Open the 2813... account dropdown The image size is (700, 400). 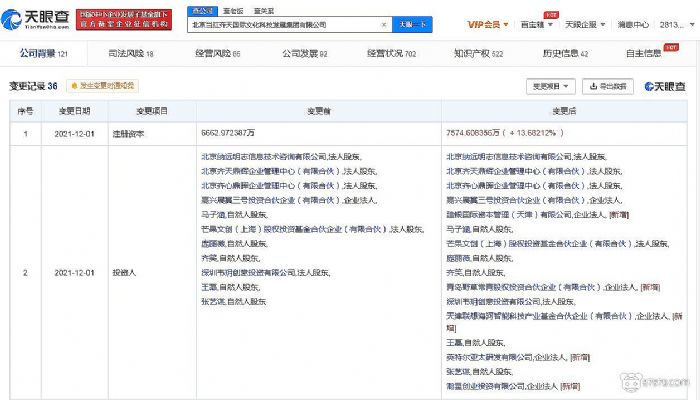(x=677, y=25)
